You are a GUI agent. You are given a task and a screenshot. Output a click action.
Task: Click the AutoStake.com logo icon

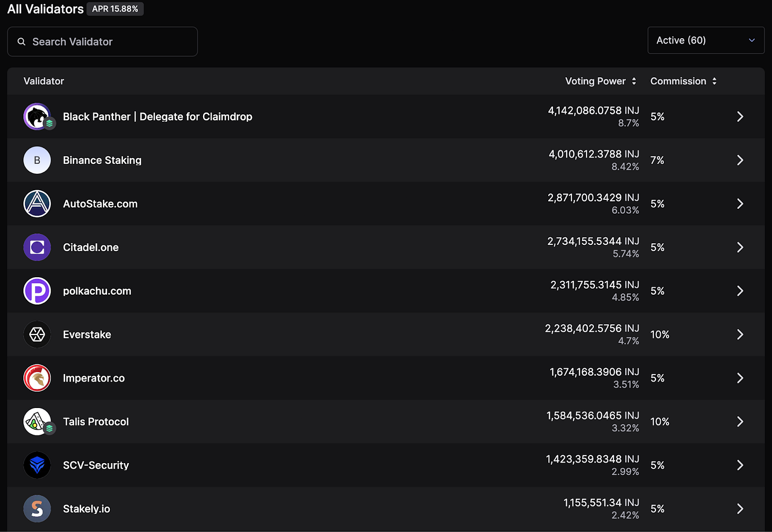[37, 203]
